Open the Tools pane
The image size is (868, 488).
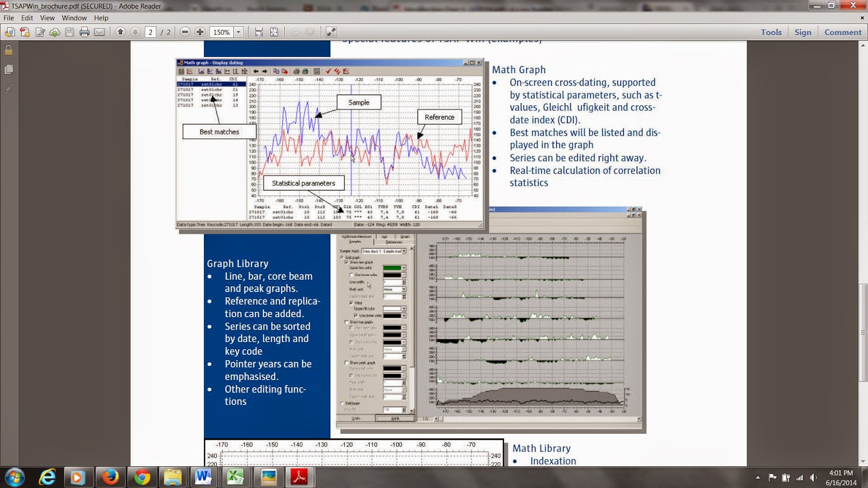(771, 33)
